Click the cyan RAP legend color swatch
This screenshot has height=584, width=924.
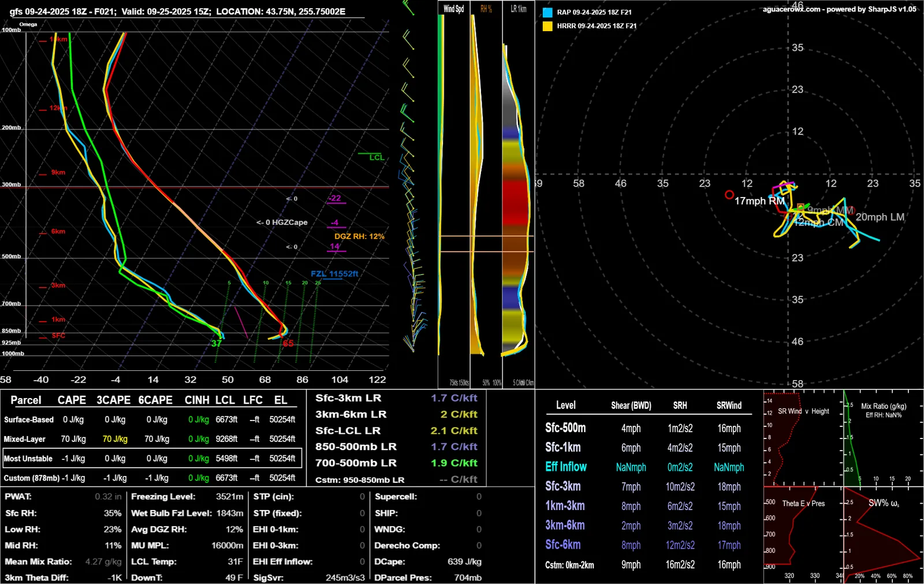tap(547, 12)
